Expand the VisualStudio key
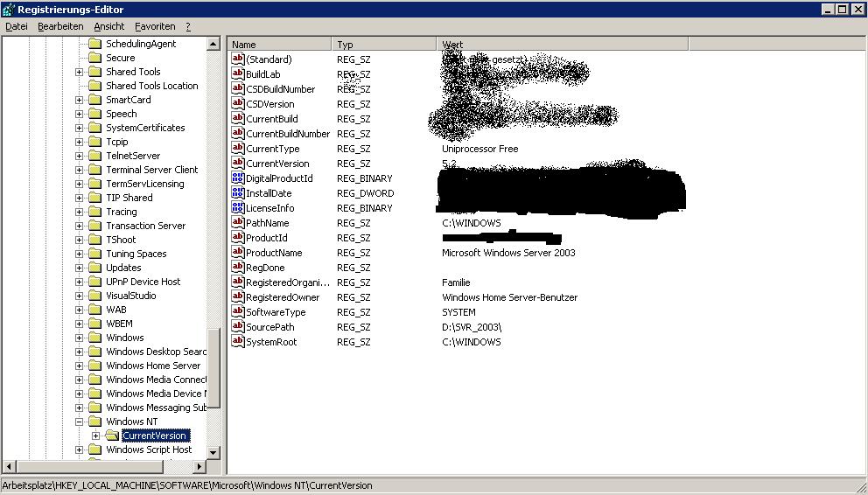 coord(79,296)
